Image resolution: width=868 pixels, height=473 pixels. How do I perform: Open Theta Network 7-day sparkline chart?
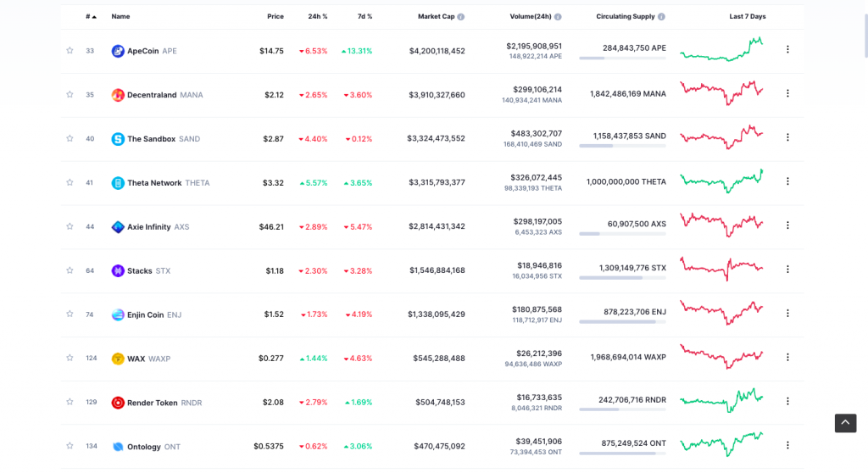coord(721,181)
